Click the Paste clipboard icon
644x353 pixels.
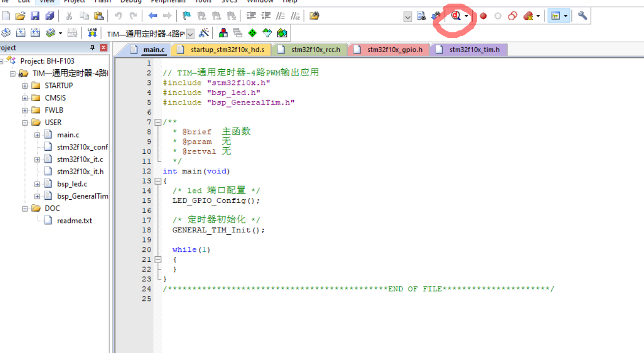point(99,16)
